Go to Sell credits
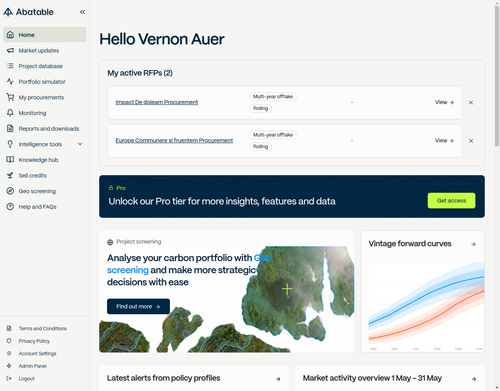The width and height of the screenshot is (500, 391). coord(45,175)
